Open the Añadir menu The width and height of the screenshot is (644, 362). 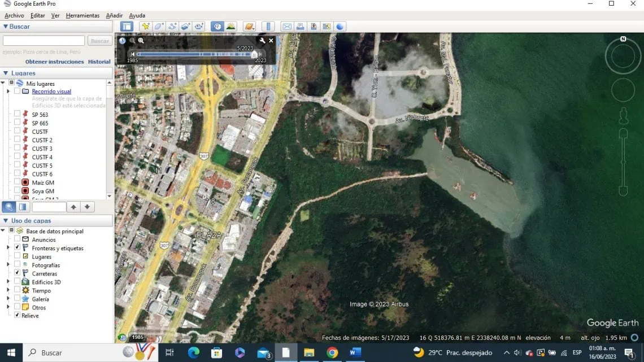pyautogui.click(x=114, y=15)
